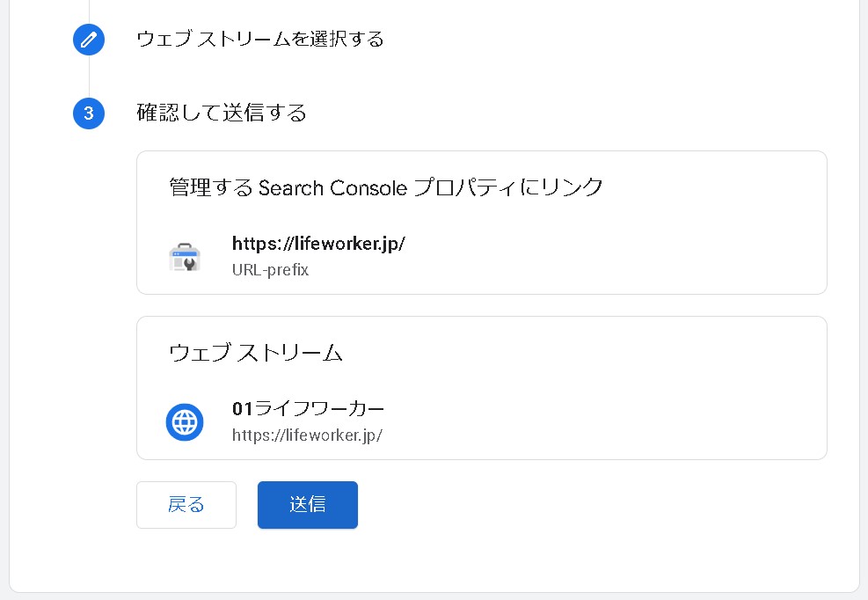Click the Search Console toolbox icon
The height and width of the screenshot is (600, 868).
[185, 257]
